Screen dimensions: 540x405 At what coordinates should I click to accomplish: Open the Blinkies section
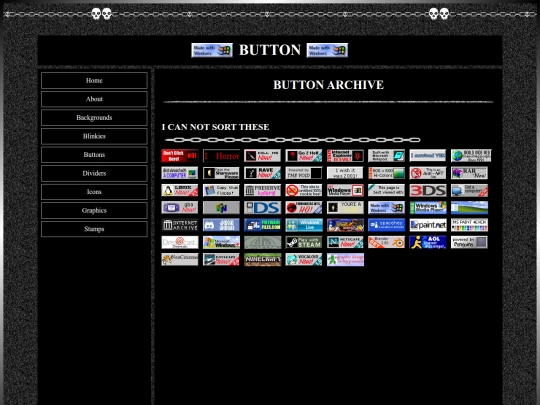[x=94, y=136]
